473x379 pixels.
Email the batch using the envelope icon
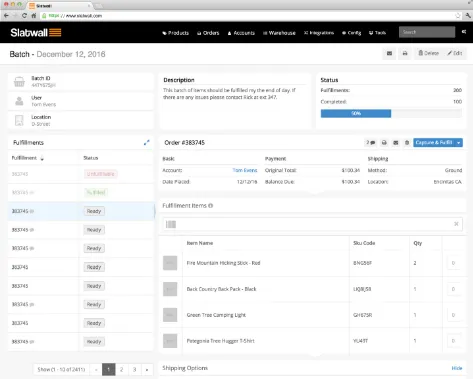[389, 53]
